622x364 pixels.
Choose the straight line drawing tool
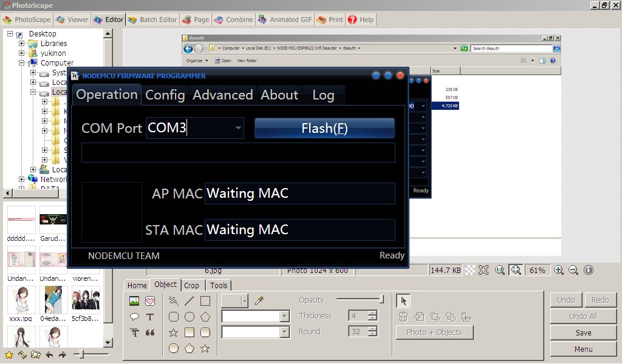coord(190,301)
